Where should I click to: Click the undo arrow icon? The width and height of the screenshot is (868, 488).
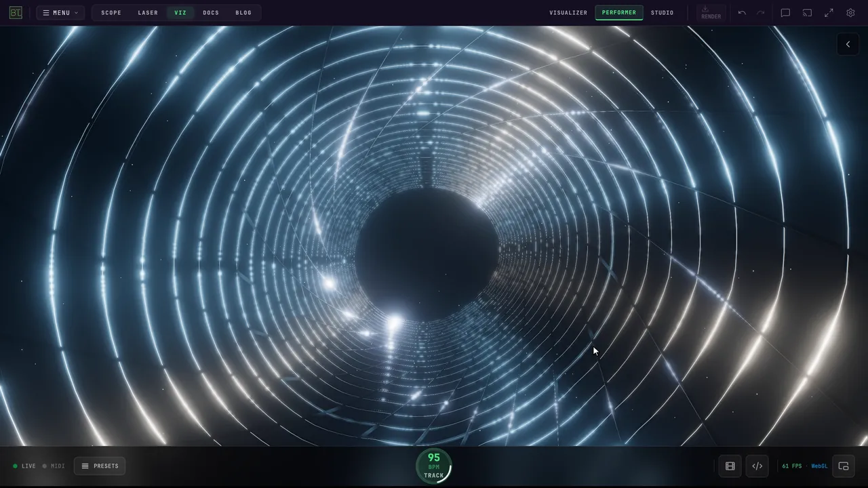(x=742, y=13)
